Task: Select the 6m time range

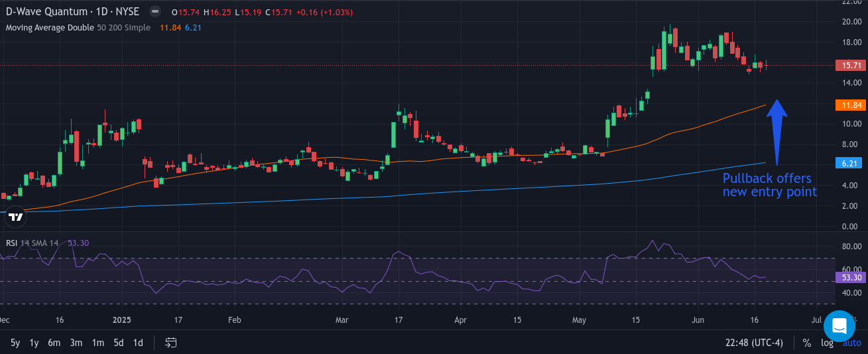Action: click(x=54, y=343)
